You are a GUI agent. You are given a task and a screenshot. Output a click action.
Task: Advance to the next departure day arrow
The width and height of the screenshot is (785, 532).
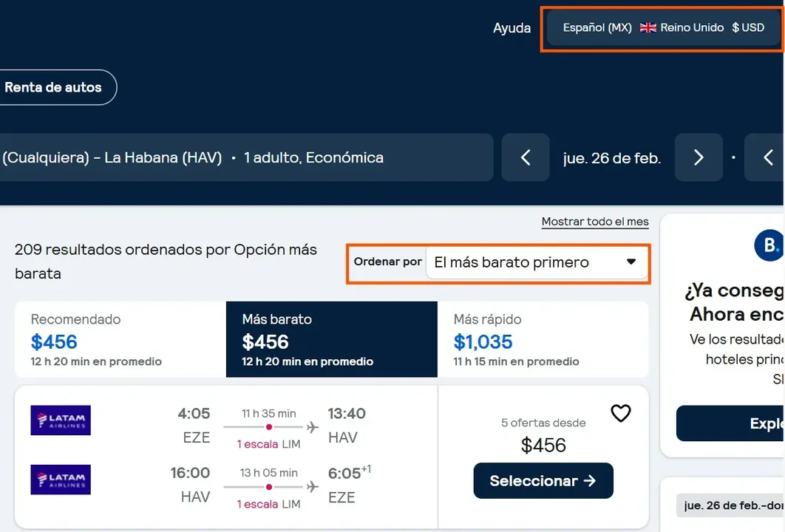699,157
